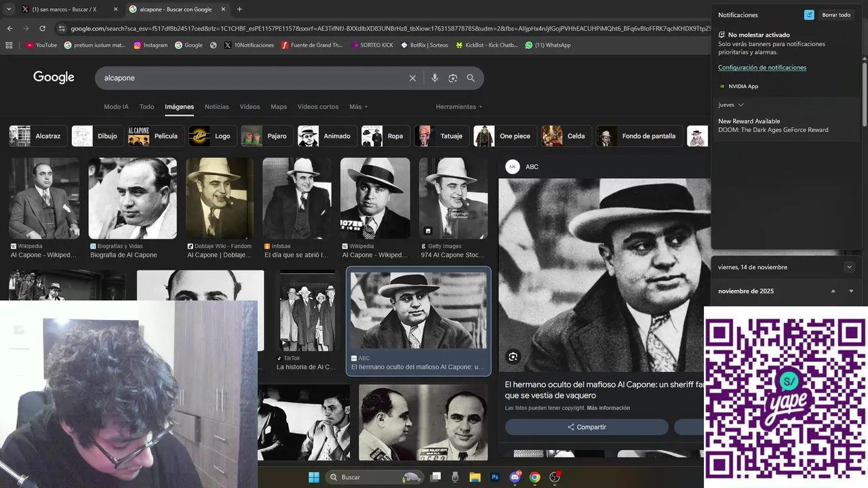Viewport: 868px width, 488px height.
Task: Select the Alcatraz filter chip
Action: pyautogui.click(x=37, y=136)
